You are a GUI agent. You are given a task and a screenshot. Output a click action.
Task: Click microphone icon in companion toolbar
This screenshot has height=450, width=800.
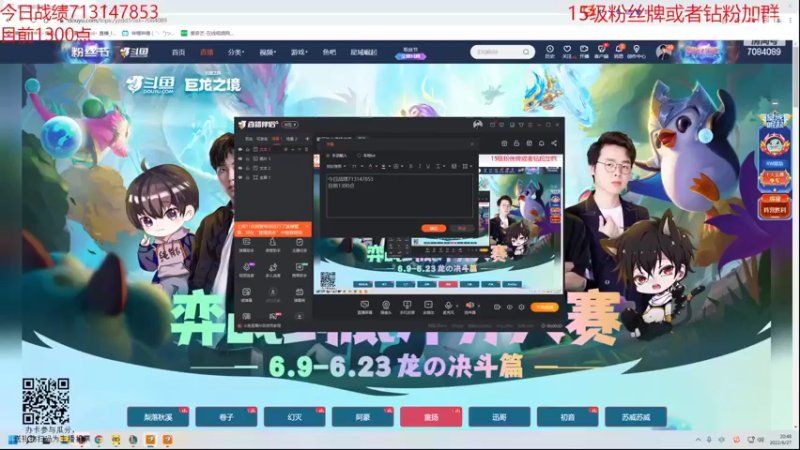pos(448,305)
